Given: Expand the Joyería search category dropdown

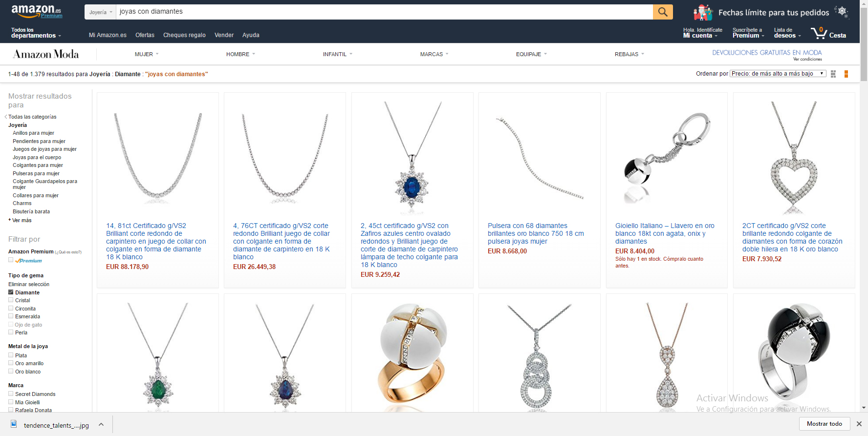Looking at the screenshot, I should coord(100,12).
